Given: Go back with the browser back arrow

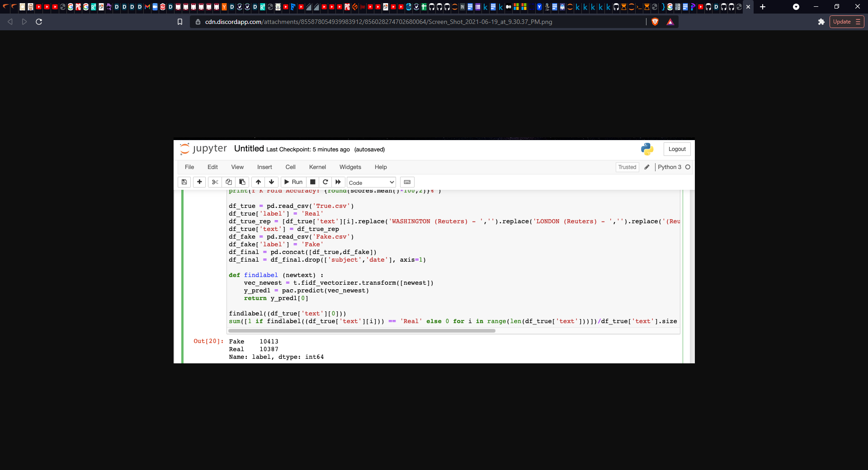Looking at the screenshot, I should (x=10, y=22).
